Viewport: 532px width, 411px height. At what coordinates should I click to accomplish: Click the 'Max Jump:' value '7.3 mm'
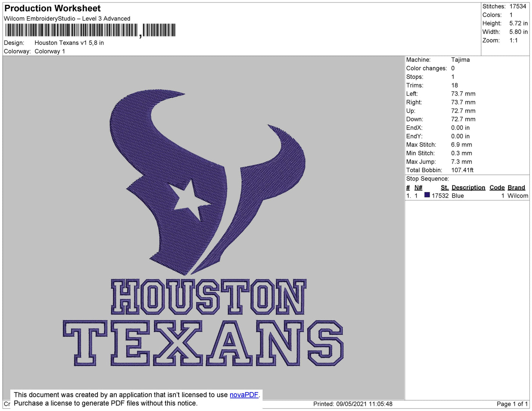462,162
